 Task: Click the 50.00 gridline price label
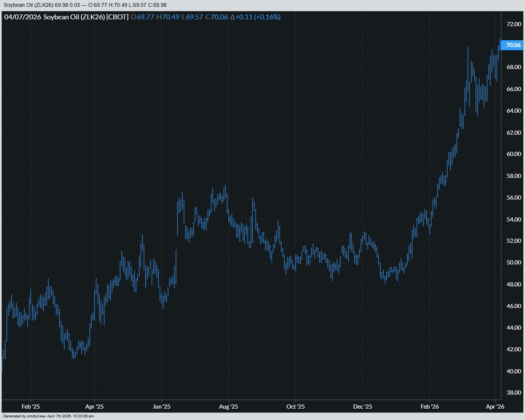[513, 261]
